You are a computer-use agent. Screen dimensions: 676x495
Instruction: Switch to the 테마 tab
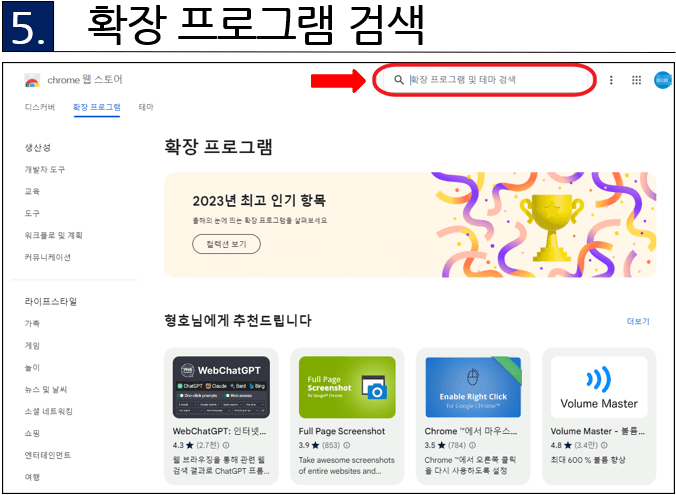tap(146, 107)
